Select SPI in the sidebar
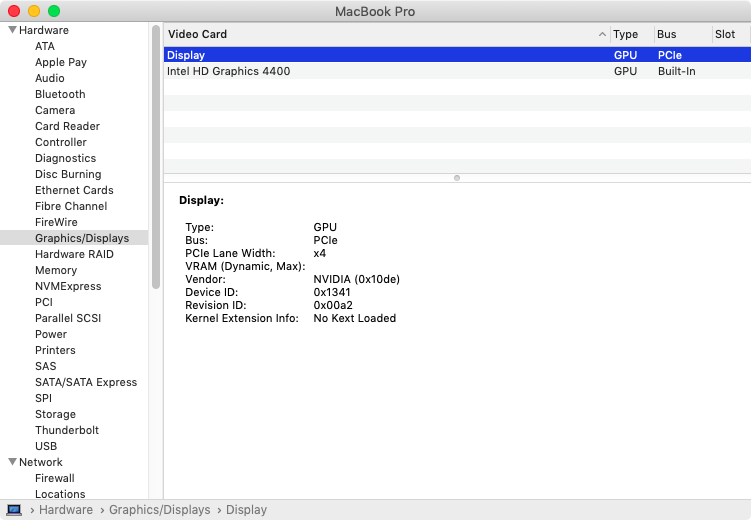 pos(43,398)
